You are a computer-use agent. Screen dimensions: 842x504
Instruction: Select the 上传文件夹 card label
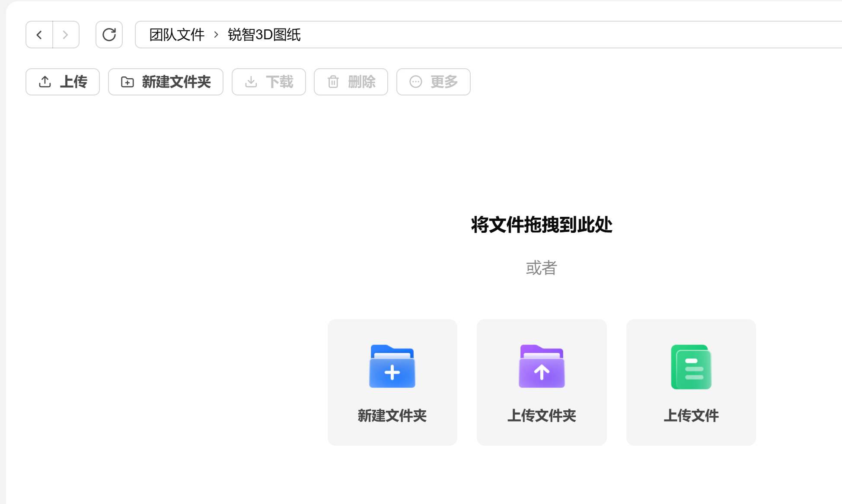pyautogui.click(x=542, y=415)
